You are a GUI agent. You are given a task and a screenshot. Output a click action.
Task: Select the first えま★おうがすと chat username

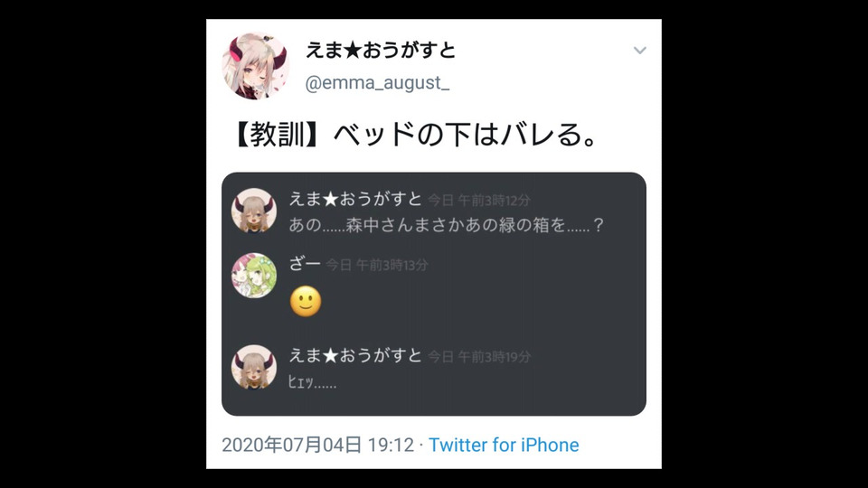pyautogui.click(x=355, y=199)
